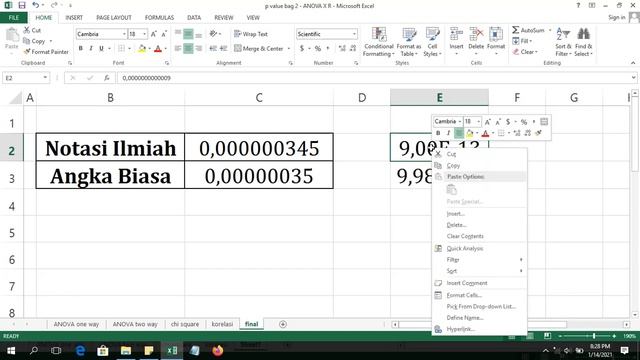Click the zoom slider handle in status bar
Image resolution: width=640 pixels, height=360 pixels.
click(x=593, y=336)
